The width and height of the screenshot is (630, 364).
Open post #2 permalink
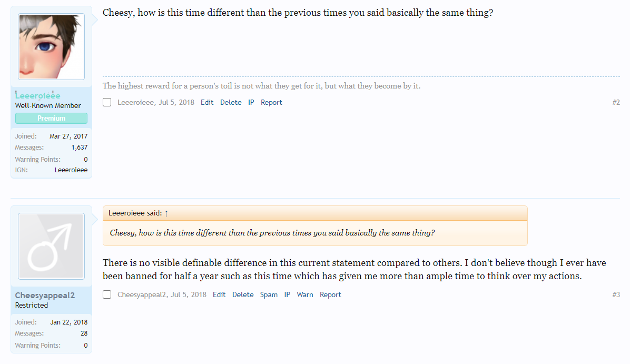click(x=616, y=102)
